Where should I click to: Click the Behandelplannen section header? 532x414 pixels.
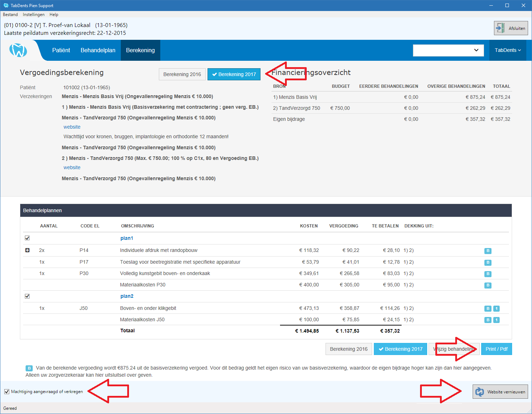(266, 210)
